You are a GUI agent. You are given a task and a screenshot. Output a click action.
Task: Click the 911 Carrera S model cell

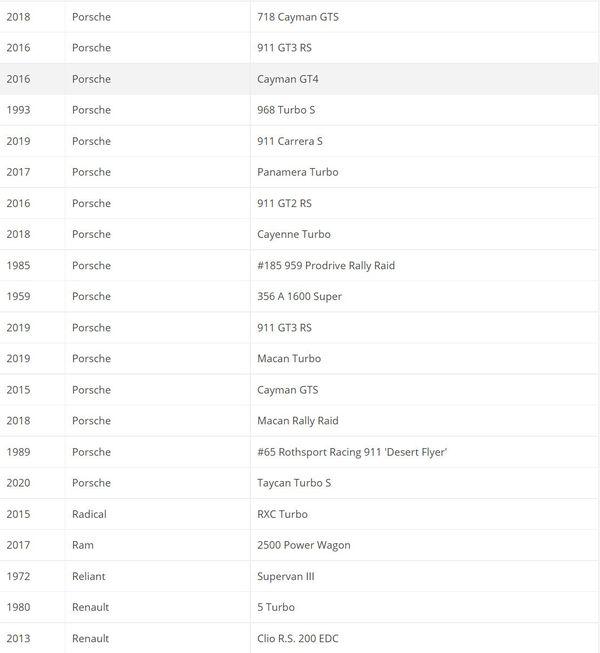424,141
